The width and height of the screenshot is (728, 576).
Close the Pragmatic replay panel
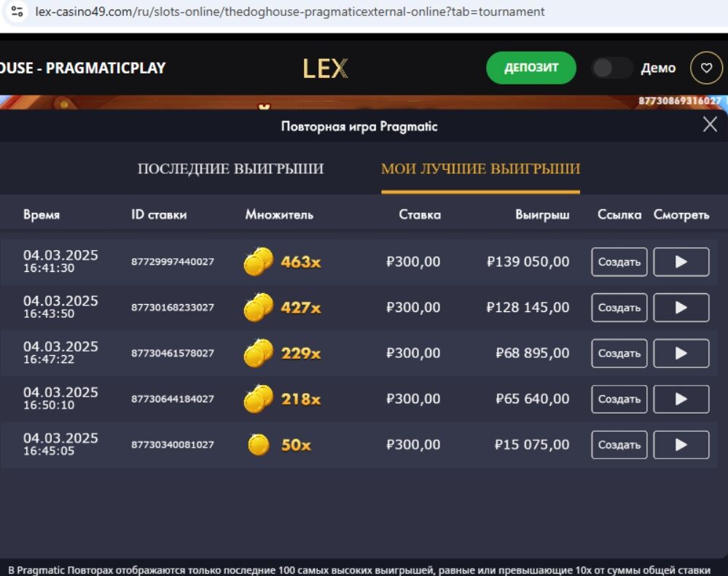(x=710, y=125)
